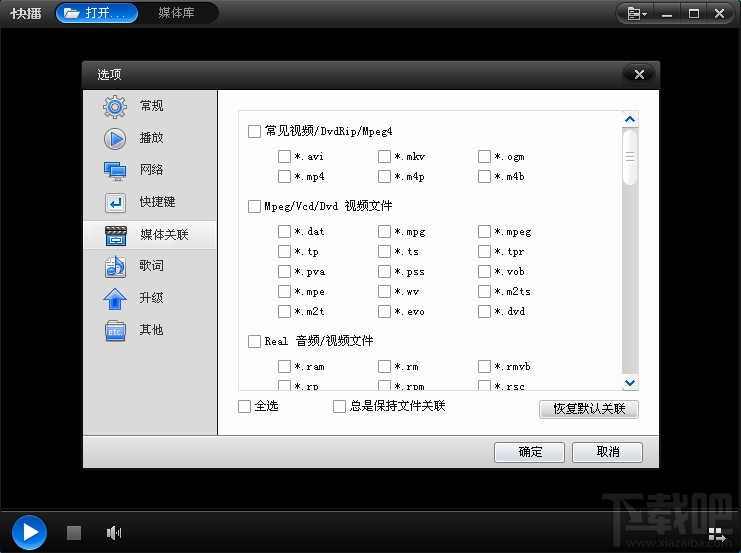The width and height of the screenshot is (741, 553).
Task: Tick the *.m4p checkbox
Action: coord(384,176)
